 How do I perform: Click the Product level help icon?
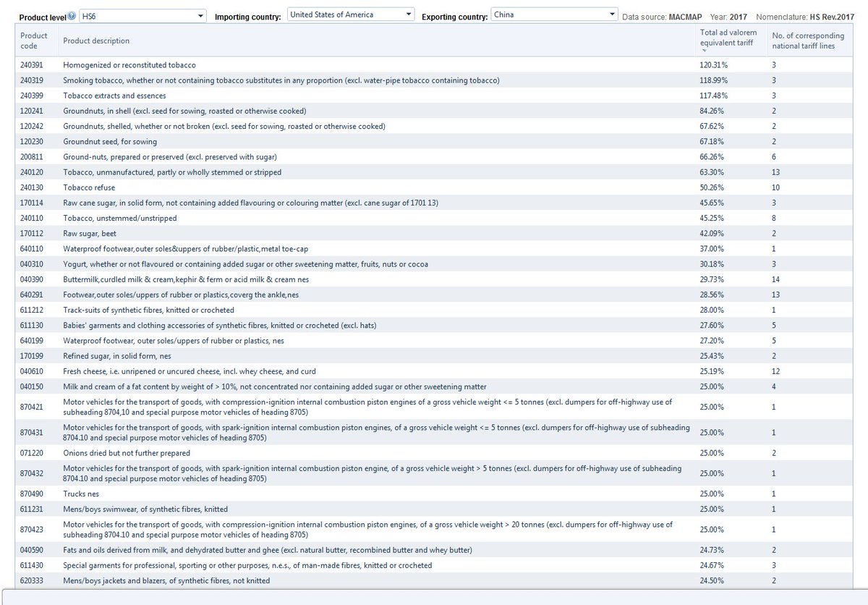72,15
